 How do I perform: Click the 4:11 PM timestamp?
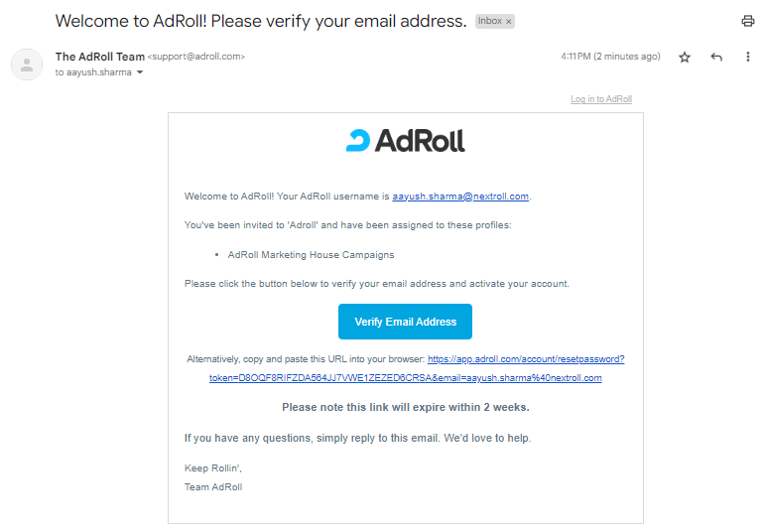pyautogui.click(x=610, y=57)
